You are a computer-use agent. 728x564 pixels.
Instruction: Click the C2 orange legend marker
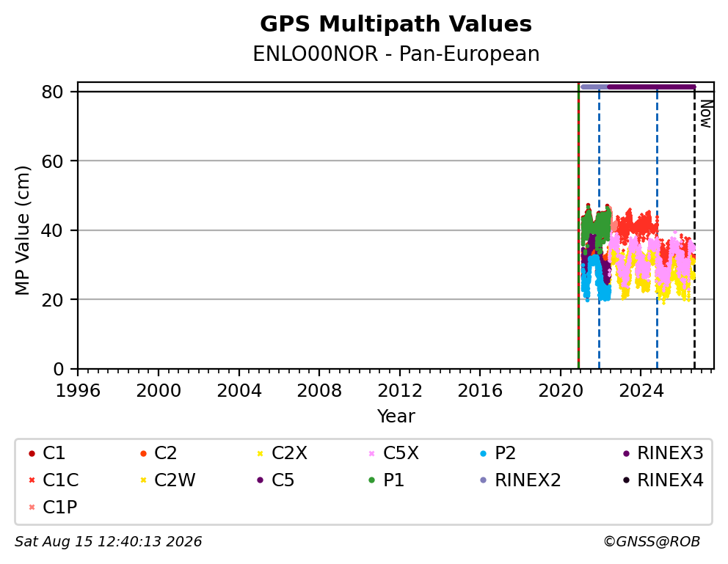click(143, 453)
